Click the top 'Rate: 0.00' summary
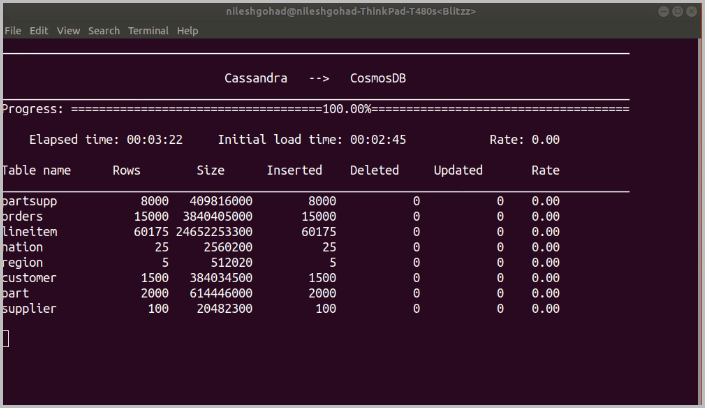This screenshot has width=705, height=408. 525,140
